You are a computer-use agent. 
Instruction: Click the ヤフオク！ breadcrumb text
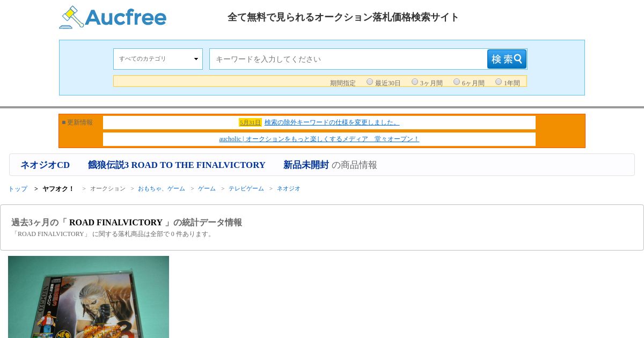click(x=58, y=189)
